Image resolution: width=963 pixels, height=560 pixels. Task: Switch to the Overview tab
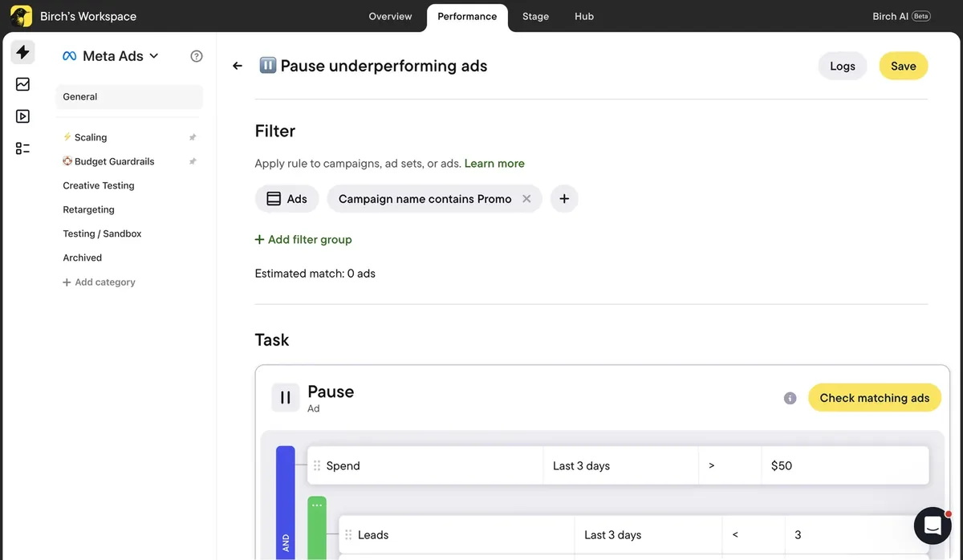tap(390, 16)
